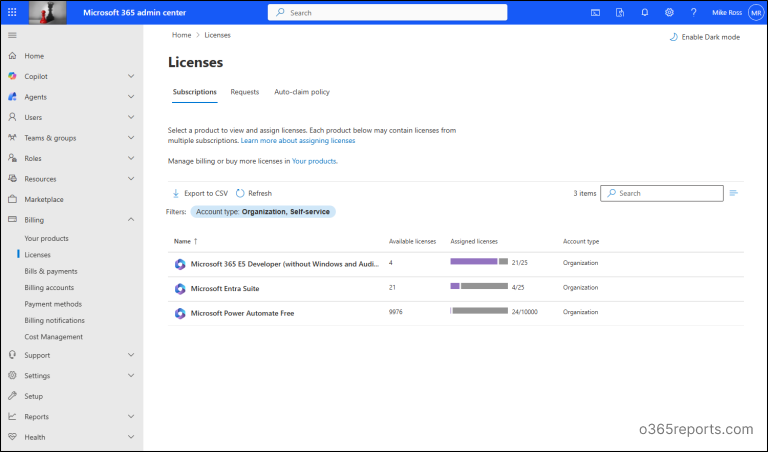This screenshot has width=768, height=452.
Task: Open Cloud Shell icon in header
Action: (x=595, y=13)
